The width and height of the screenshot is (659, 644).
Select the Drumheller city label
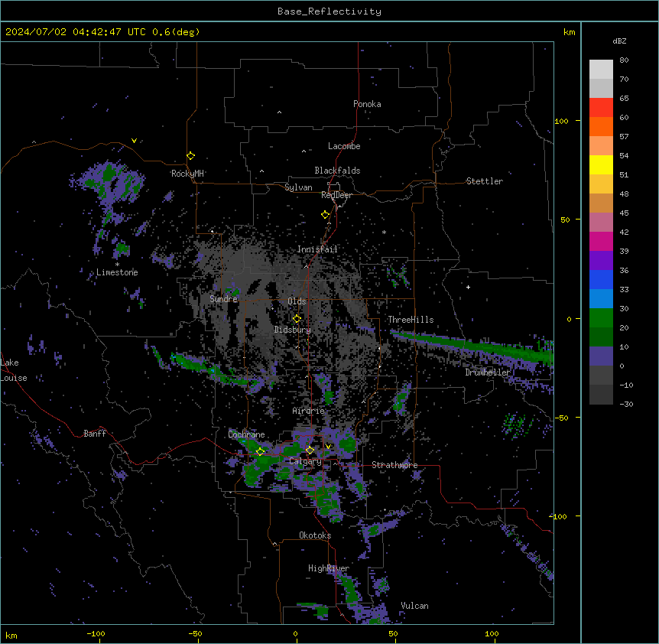click(488, 372)
